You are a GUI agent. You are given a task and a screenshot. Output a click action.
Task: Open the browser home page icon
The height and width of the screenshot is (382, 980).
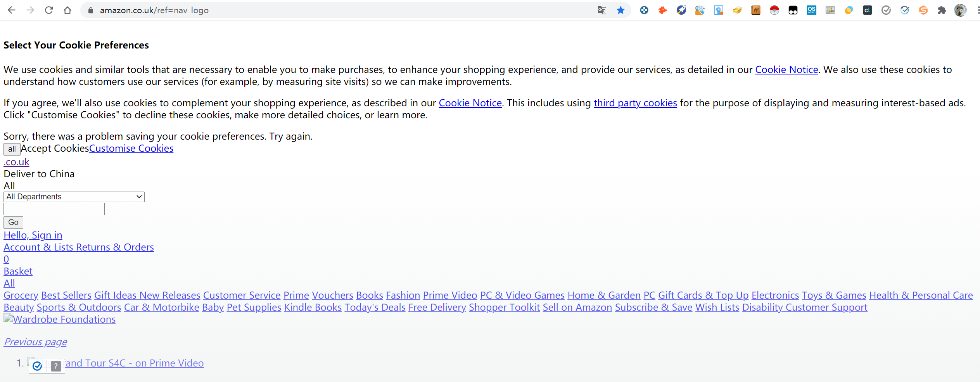pyautogui.click(x=67, y=10)
